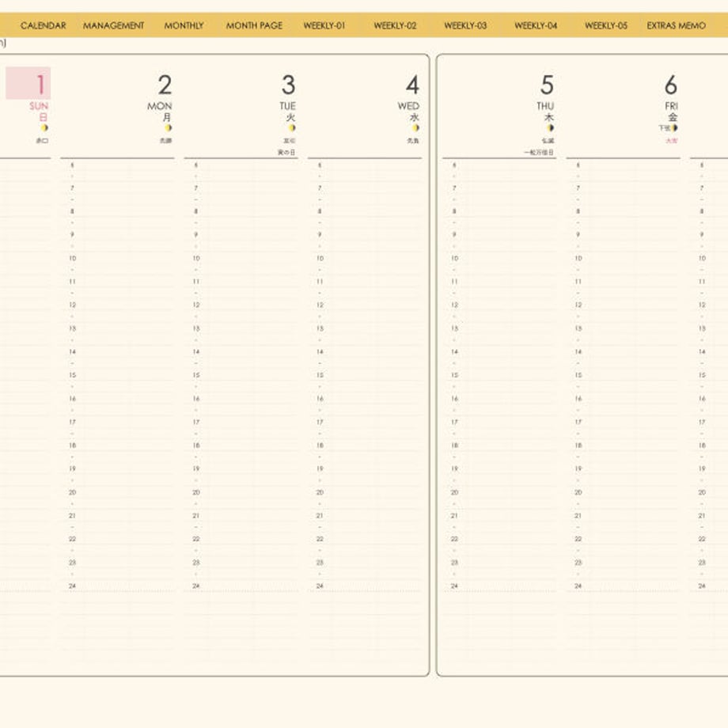
Task: Go to the MONTHLY tab
Action: pos(184,25)
